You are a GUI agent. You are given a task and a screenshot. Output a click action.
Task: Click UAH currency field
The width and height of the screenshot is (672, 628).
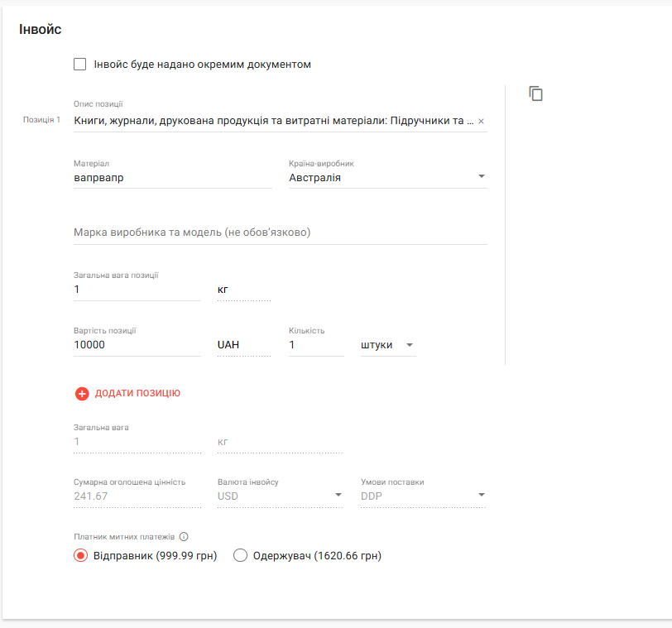(x=244, y=345)
